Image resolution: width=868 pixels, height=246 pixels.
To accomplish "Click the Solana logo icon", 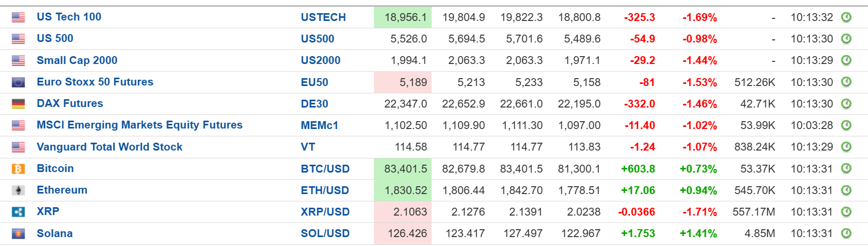I will click(18, 234).
